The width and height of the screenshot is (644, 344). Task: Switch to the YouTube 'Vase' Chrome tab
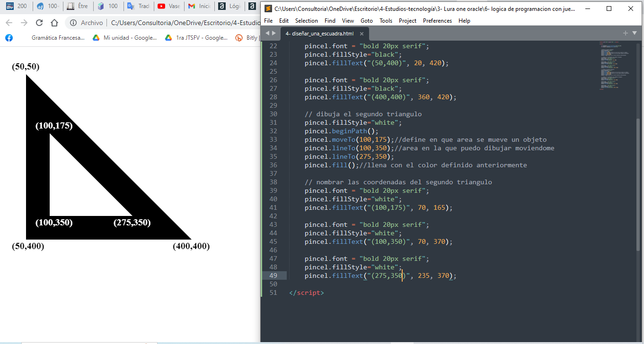tap(169, 6)
